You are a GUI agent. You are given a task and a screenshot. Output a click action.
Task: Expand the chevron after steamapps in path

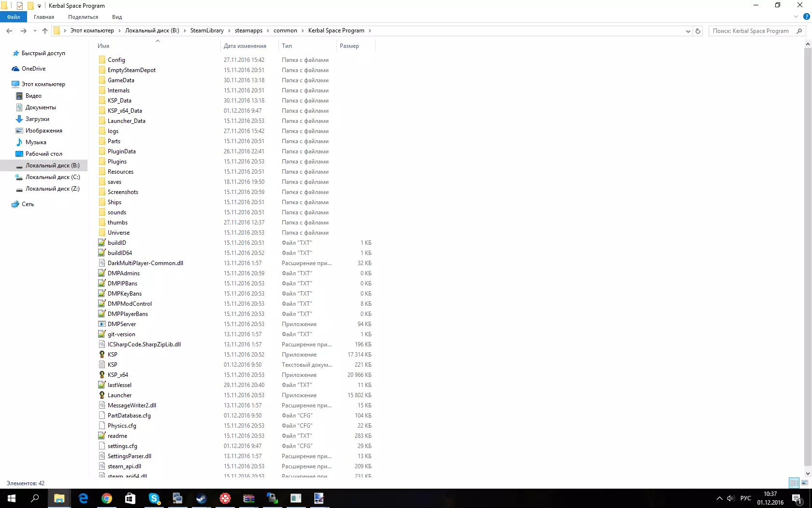268,30
